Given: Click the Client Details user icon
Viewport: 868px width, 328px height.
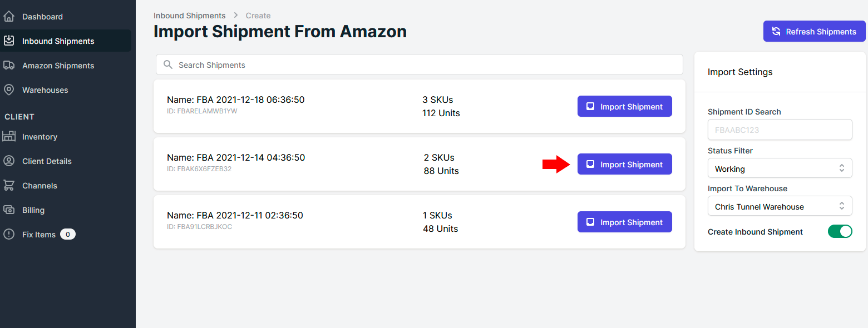Looking at the screenshot, I should [x=9, y=161].
